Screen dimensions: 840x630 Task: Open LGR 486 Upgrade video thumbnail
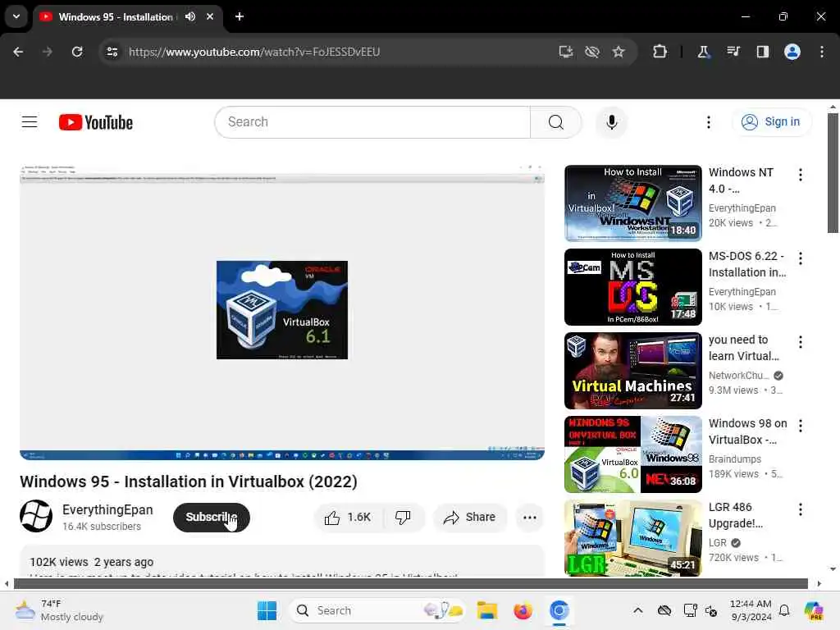click(x=632, y=538)
